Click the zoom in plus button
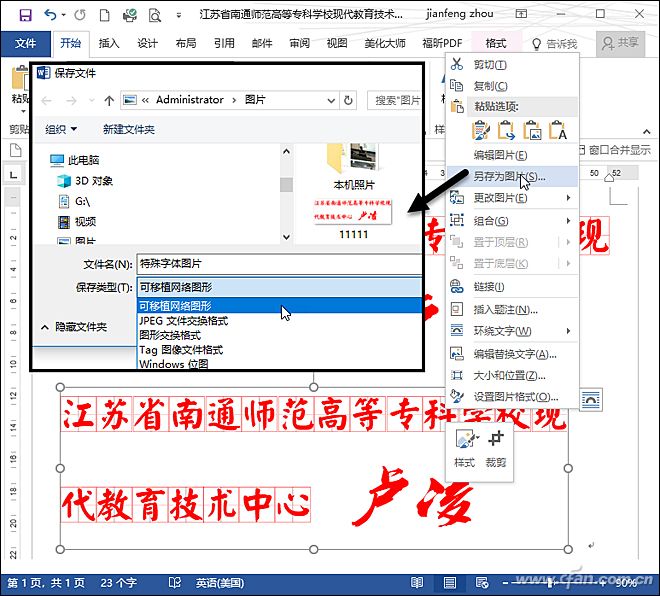Screen dimensions: 660x596 pos(604,583)
